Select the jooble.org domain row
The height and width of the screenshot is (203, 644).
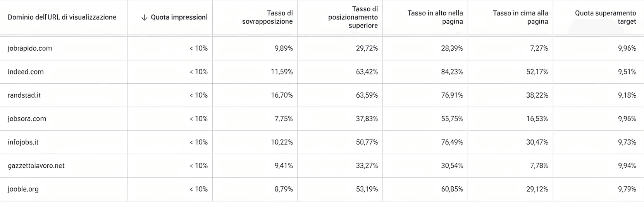[23, 189]
